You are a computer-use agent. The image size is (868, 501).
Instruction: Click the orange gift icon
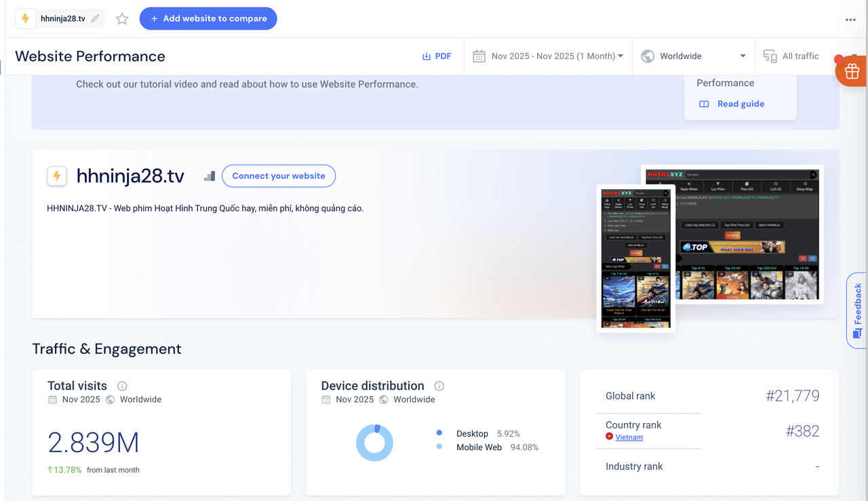pyautogui.click(x=852, y=70)
